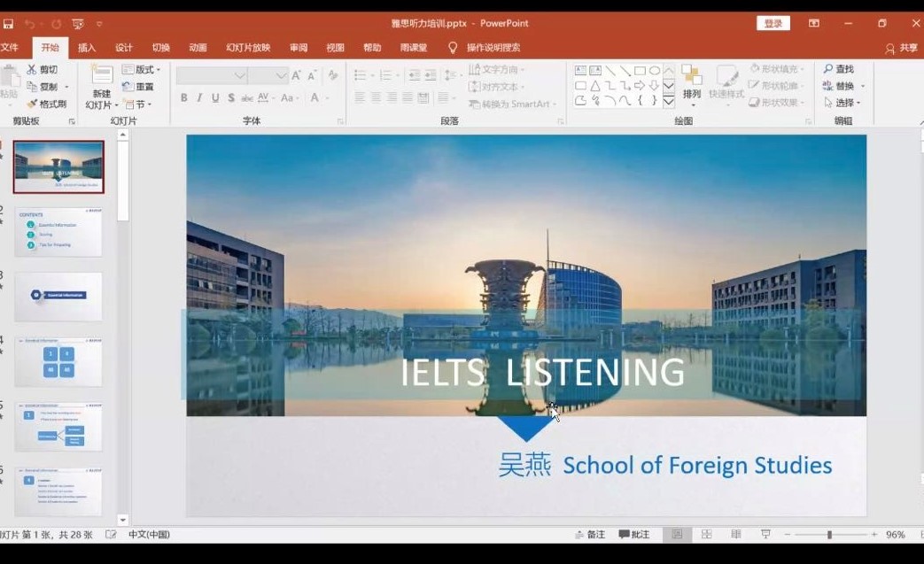Click the Sign in (登录) button
924x564 pixels.
[x=773, y=24]
